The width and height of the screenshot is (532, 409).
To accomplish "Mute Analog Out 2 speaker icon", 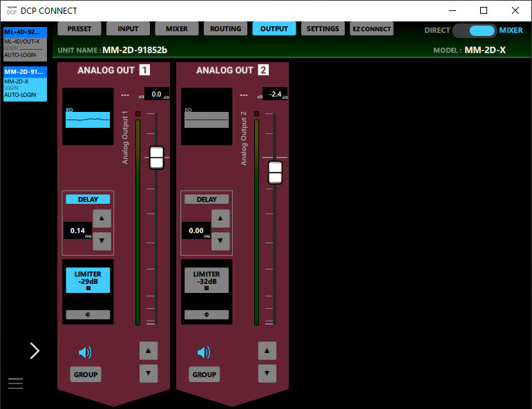I will [204, 353].
